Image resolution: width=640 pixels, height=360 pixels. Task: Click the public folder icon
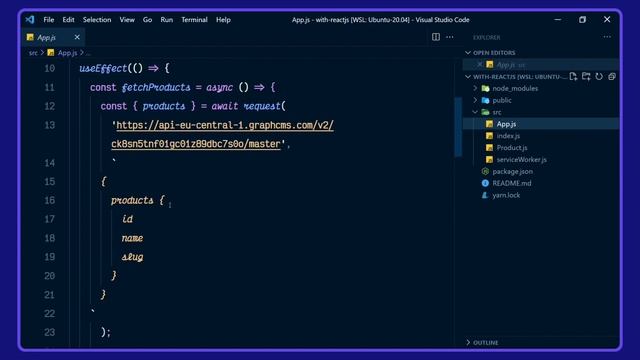point(485,100)
